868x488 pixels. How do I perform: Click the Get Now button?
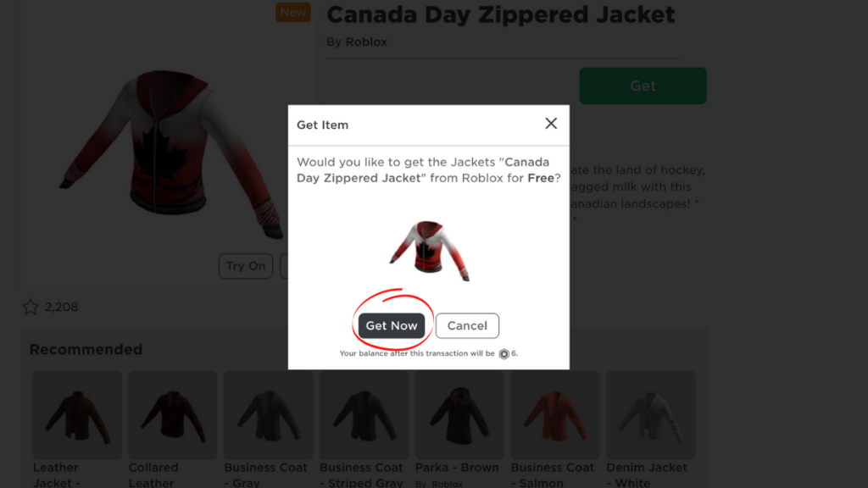pos(392,325)
